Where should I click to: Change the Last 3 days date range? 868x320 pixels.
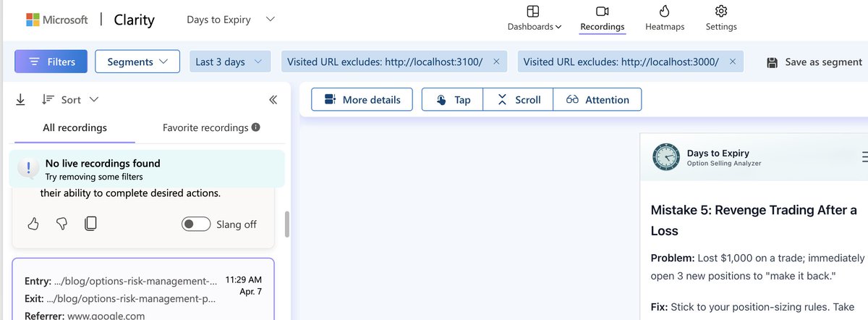pyautogui.click(x=229, y=62)
